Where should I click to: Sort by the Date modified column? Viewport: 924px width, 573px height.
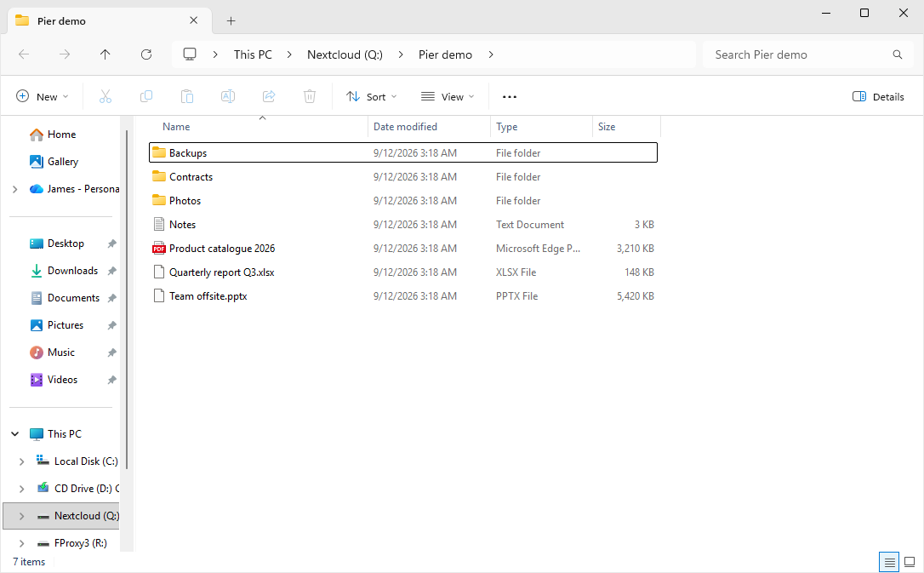coord(429,127)
